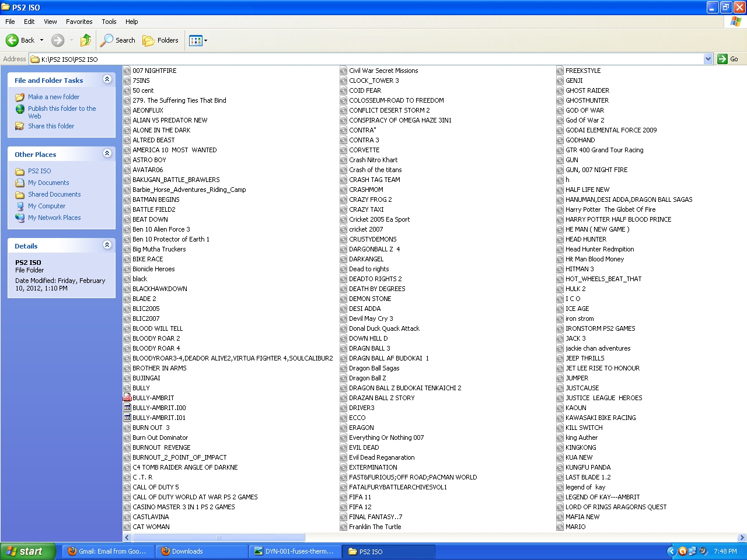Click the Go button
747x560 pixels.
tap(728, 59)
